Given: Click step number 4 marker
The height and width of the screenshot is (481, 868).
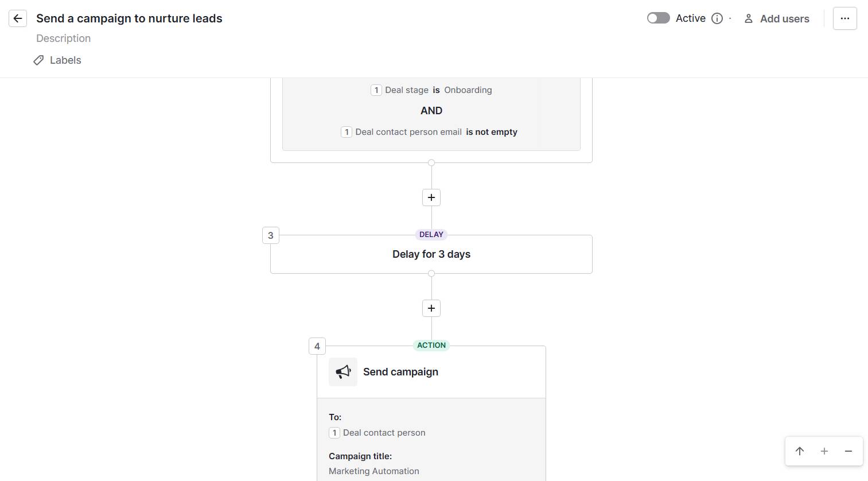Looking at the screenshot, I should pos(317,346).
